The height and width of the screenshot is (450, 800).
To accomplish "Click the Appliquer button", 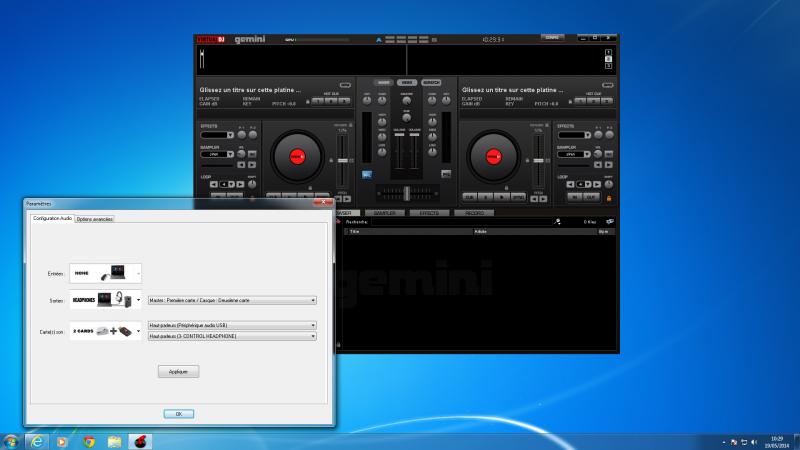I will [179, 371].
